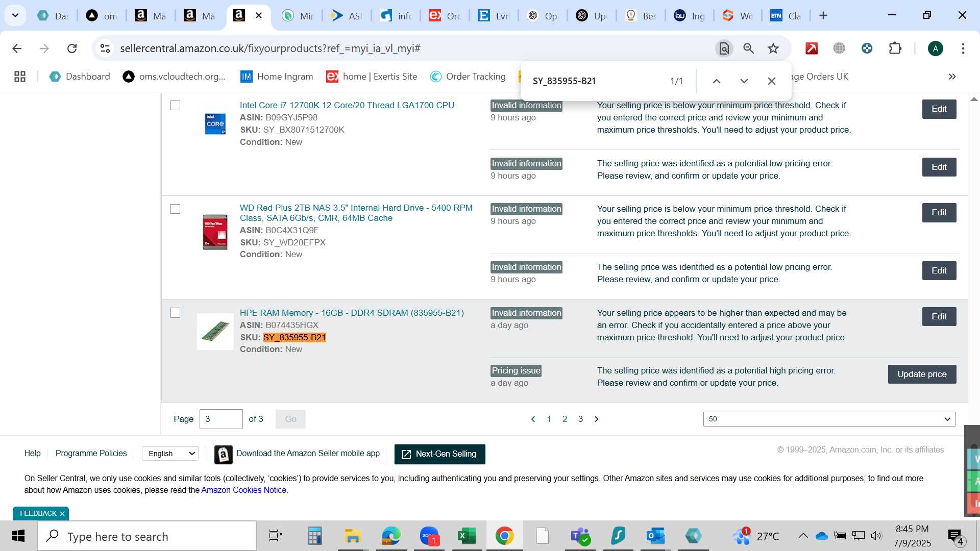Open Microsoft Teams from the taskbar
The height and width of the screenshot is (551, 980).
(580, 536)
